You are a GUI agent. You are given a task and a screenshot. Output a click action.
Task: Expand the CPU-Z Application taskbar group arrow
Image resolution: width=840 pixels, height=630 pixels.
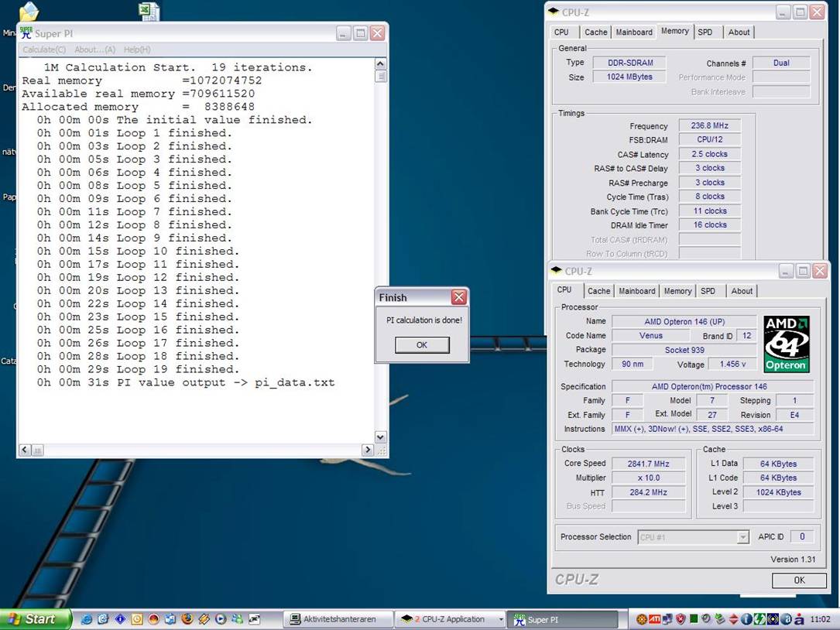pyautogui.click(x=501, y=619)
